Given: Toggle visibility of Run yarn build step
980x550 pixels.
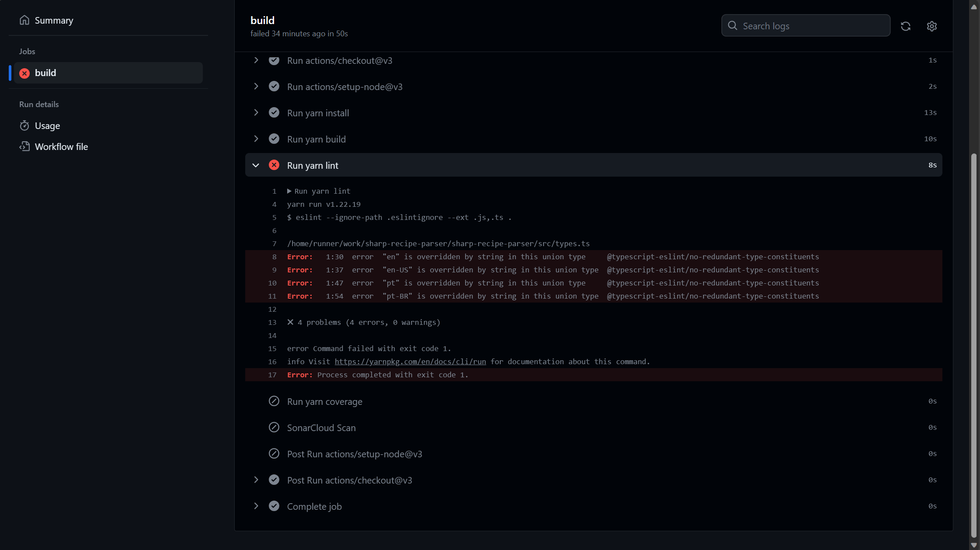Looking at the screenshot, I should pos(256,139).
